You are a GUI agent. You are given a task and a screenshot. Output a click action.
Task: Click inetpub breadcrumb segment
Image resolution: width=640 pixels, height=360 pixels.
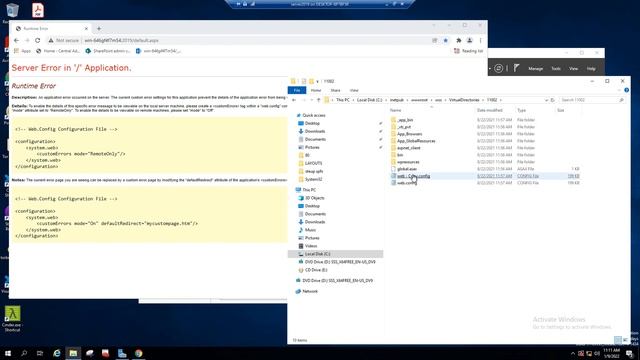click(397, 100)
